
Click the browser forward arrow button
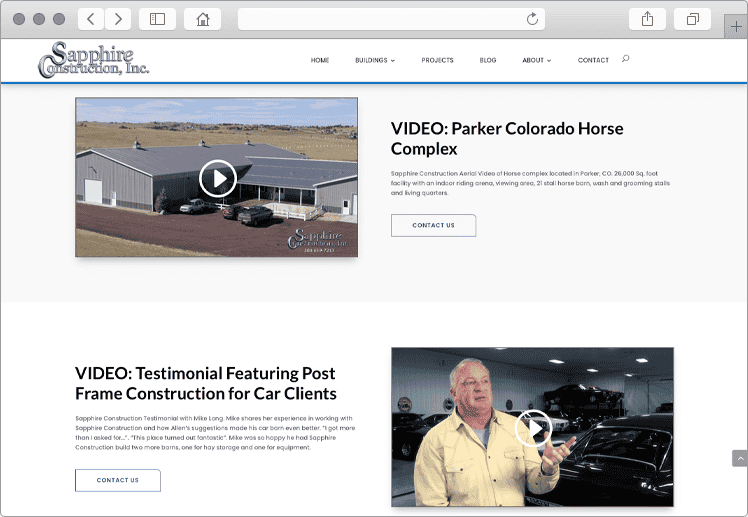(x=118, y=19)
